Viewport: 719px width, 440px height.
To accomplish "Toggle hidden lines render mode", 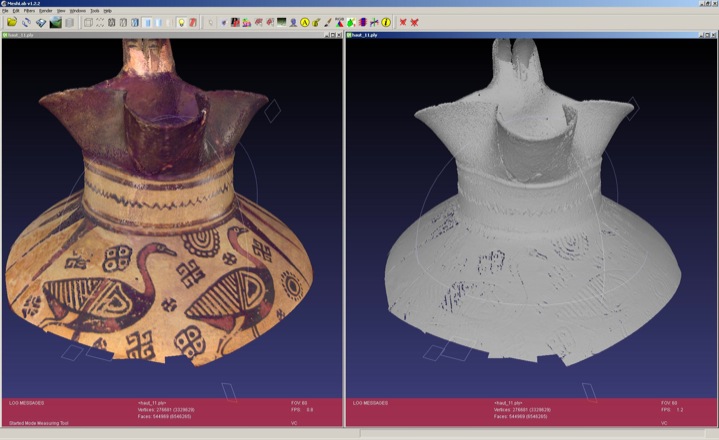I will [x=123, y=22].
